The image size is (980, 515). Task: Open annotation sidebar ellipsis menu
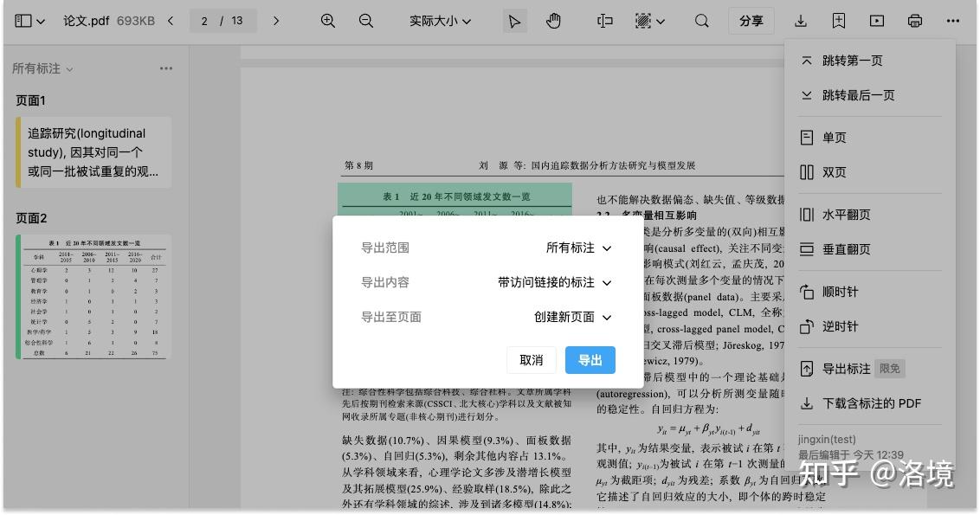[165, 68]
